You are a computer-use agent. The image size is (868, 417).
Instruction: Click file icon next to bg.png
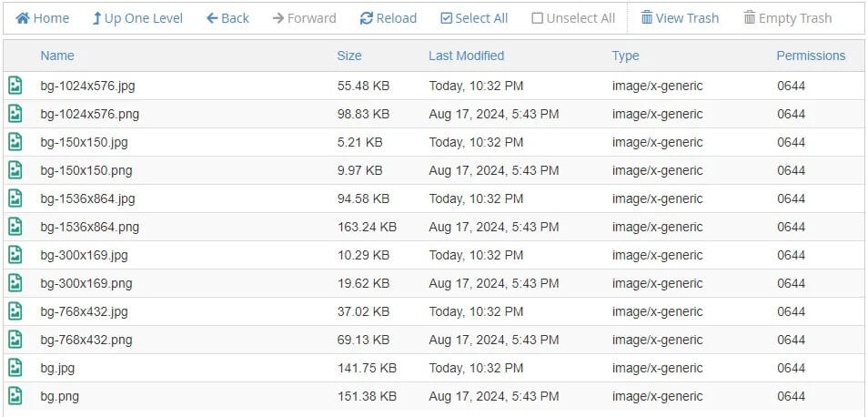[15, 396]
